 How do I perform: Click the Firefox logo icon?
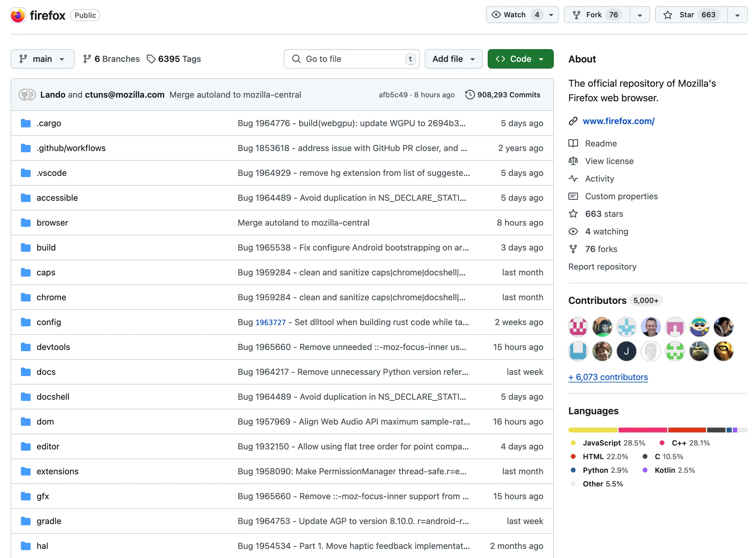coord(18,15)
